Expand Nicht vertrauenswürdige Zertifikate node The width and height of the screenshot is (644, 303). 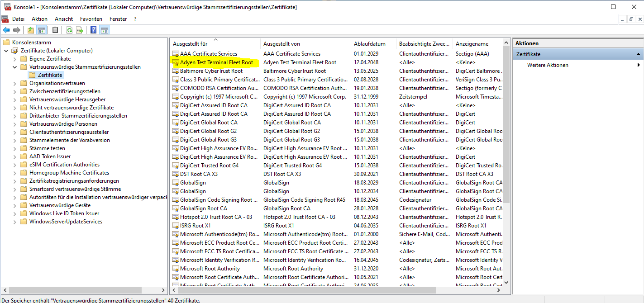click(x=14, y=108)
